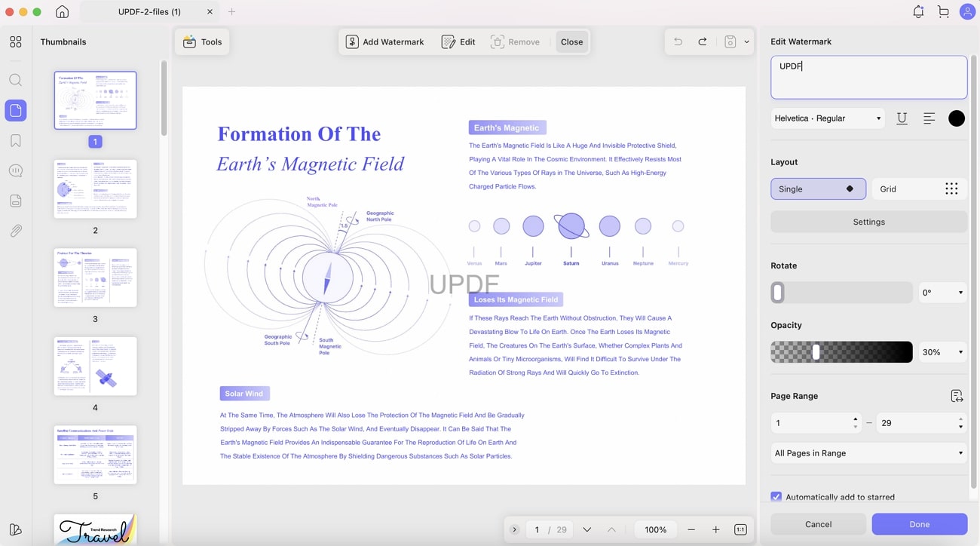The image size is (980, 546).
Task: Zoom out with minus button
Action: [x=691, y=529]
